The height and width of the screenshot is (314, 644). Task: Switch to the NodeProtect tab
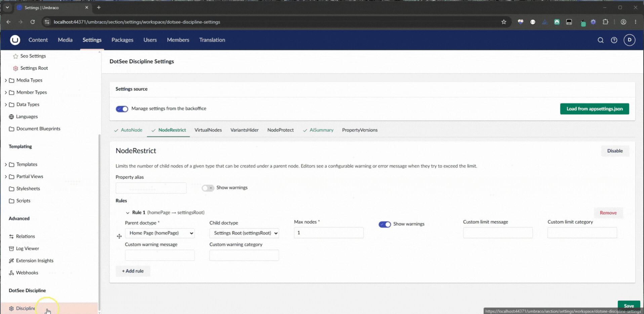point(280,130)
